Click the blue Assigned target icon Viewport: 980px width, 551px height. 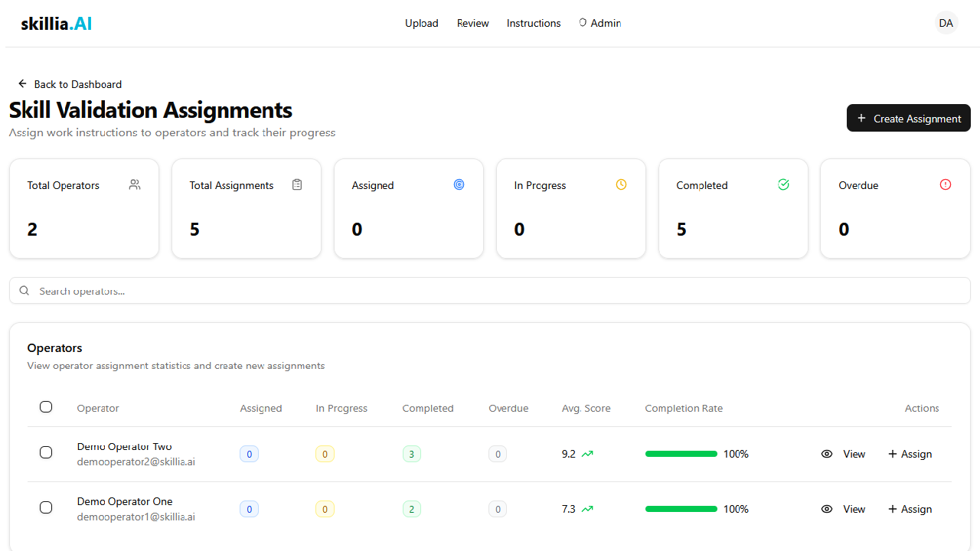click(x=459, y=184)
